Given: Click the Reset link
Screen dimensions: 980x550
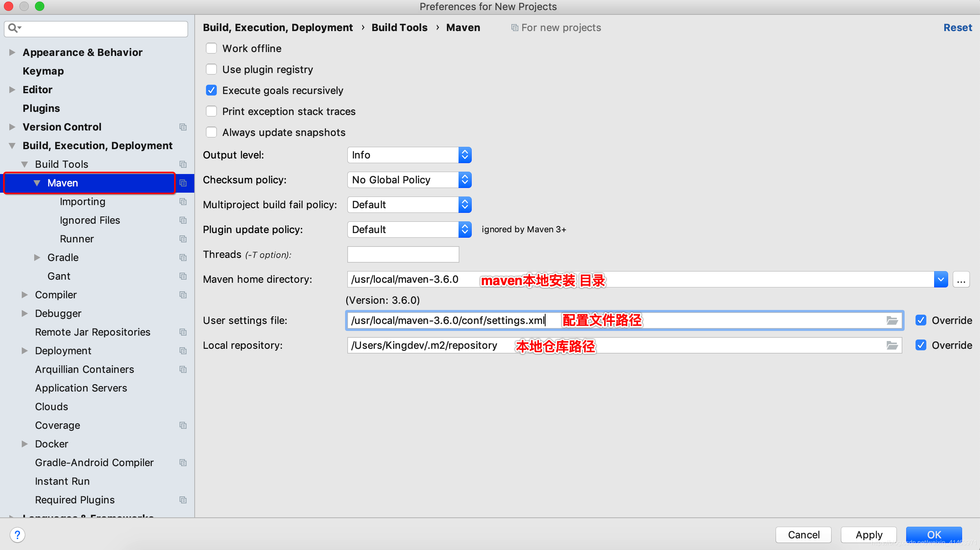Looking at the screenshot, I should tap(957, 28).
